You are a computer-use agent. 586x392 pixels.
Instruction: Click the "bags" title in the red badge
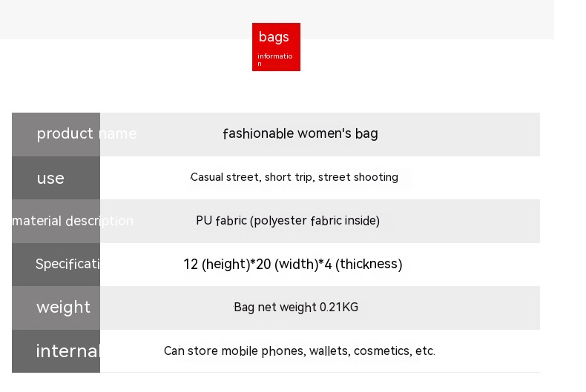point(274,37)
